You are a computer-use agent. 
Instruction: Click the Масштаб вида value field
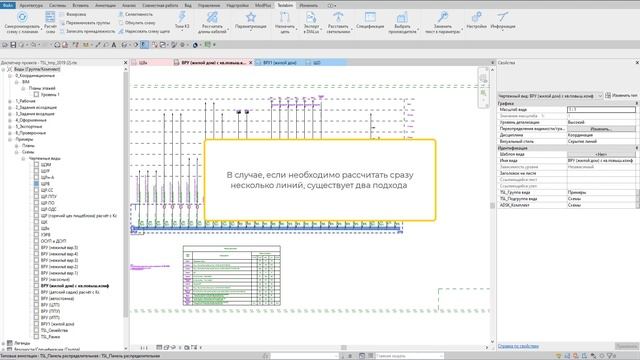pos(601,109)
